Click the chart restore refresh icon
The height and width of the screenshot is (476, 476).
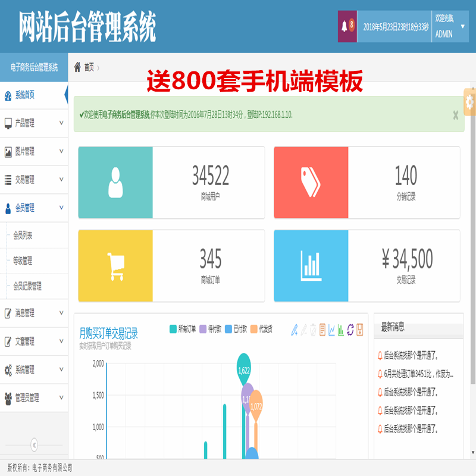coord(350,330)
